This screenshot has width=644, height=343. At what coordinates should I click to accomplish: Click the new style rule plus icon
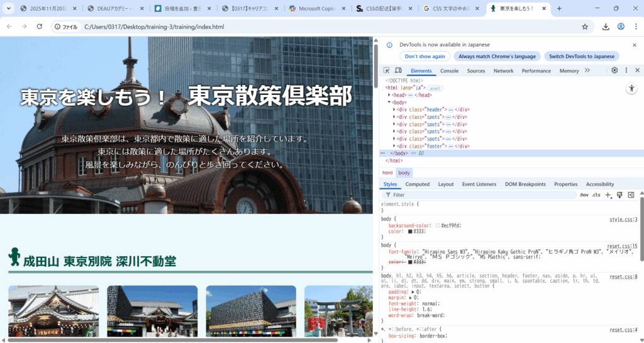tap(608, 195)
